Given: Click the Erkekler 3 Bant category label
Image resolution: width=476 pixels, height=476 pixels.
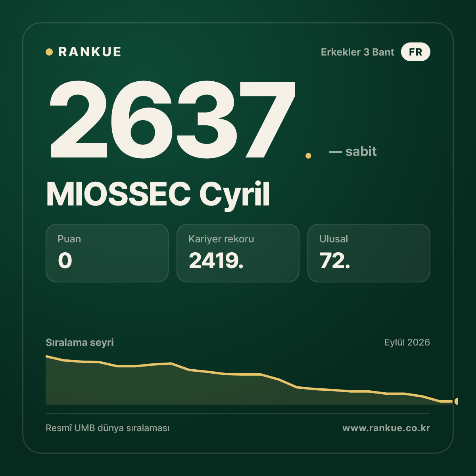Looking at the screenshot, I should (357, 52).
